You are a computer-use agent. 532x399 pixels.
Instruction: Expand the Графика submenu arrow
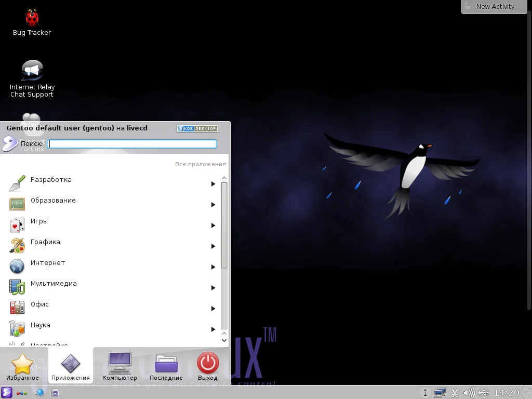pyautogui.click(x=213, y=246)
